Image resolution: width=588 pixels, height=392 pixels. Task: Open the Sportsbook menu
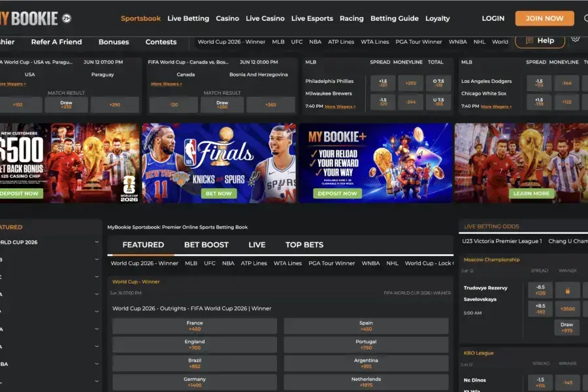[140, 18]
